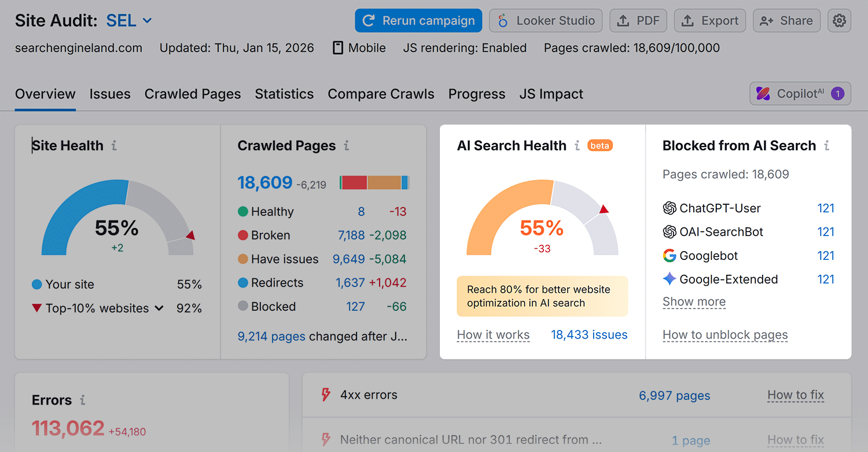Click the 4xx errors issue title

coord(369,395)
